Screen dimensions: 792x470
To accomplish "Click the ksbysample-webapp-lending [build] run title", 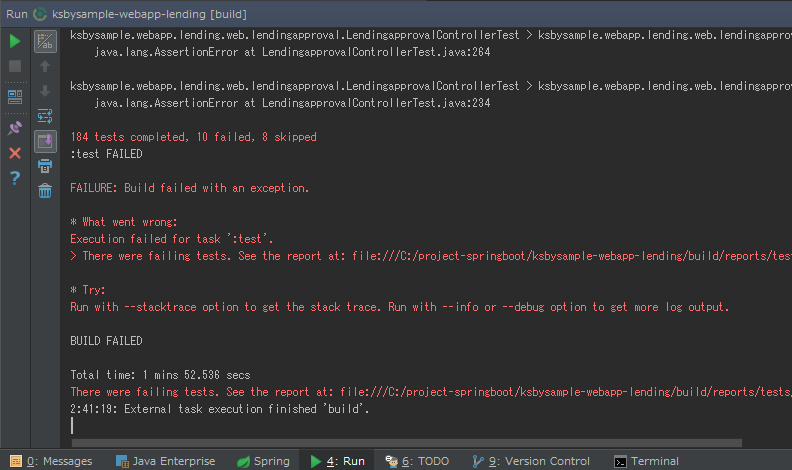I will [x=150, y=14].
